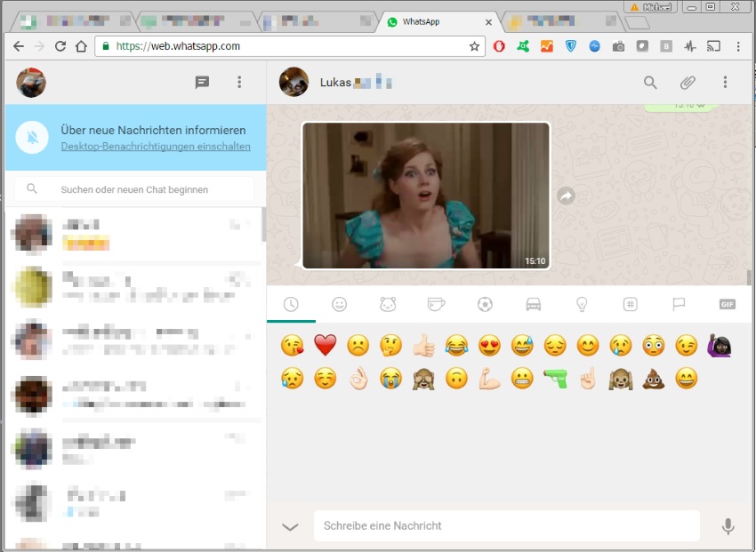Insert the kissing face emoji
The width and height of the screenshot is (756, 552).
pyautogui.click(x=293, y=346)
